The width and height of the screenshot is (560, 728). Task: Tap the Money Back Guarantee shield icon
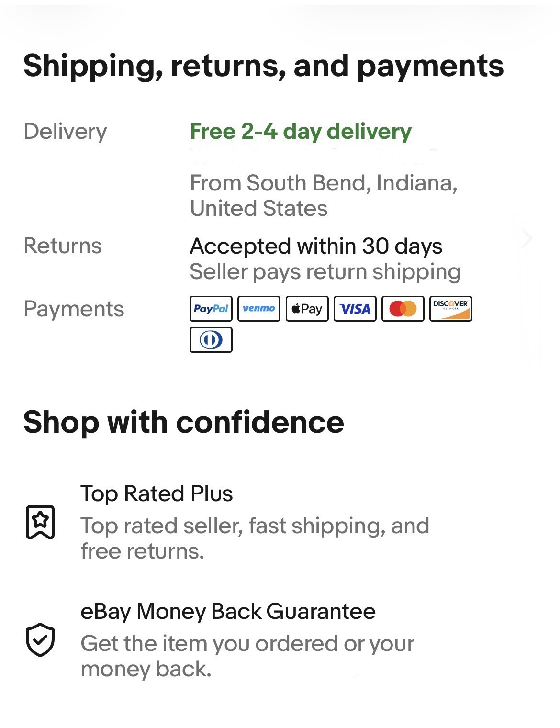[40, 639]
